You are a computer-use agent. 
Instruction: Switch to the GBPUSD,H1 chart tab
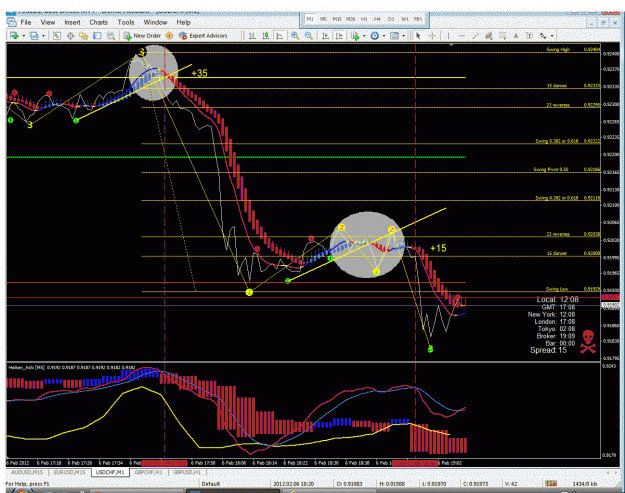coord(187,472)
